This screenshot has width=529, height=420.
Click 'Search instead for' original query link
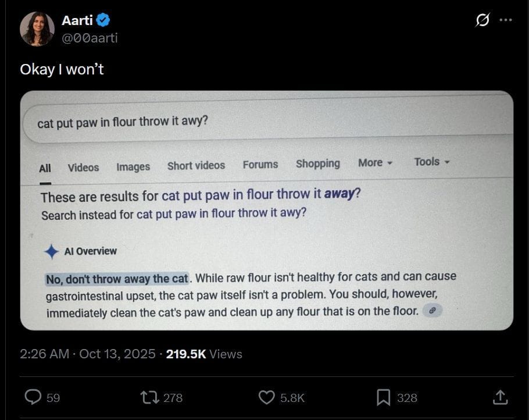coord(221,213)
